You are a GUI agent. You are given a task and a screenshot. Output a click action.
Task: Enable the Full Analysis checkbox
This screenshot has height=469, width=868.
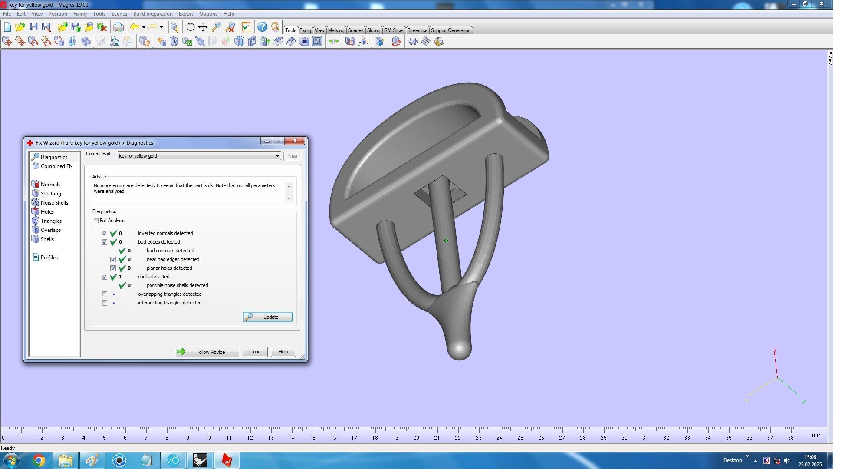click(x=96, y=221)
